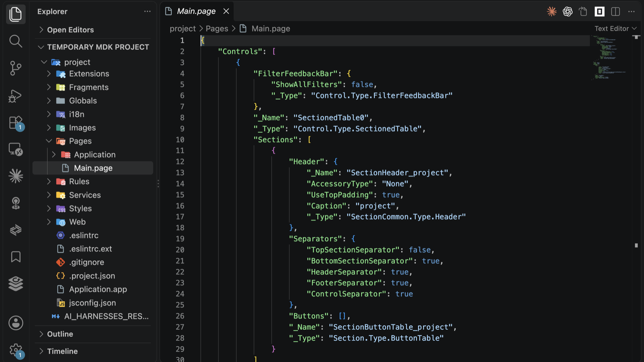
Task: Expand the Services folder
Action: (x=49, y=195)
